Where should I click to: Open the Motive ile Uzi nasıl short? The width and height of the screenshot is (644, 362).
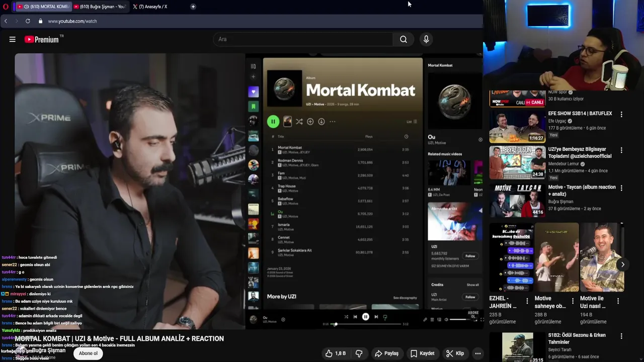tap(602, 257)
